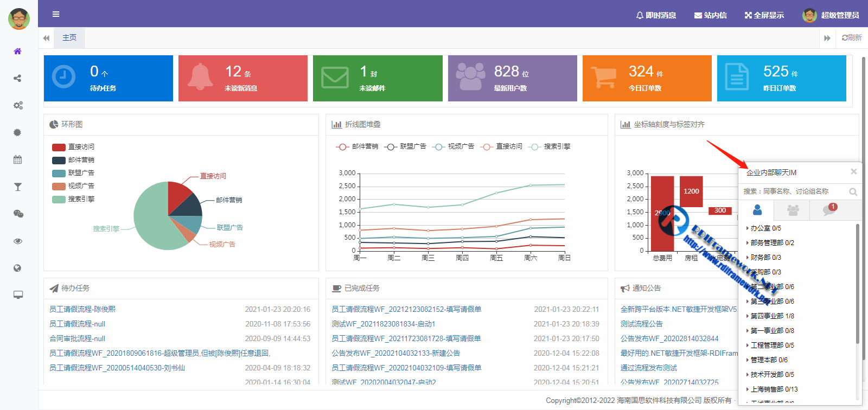Select the 主页 tab
The height and width of the screenshot is (410, 868).
(x=69, y=37)
